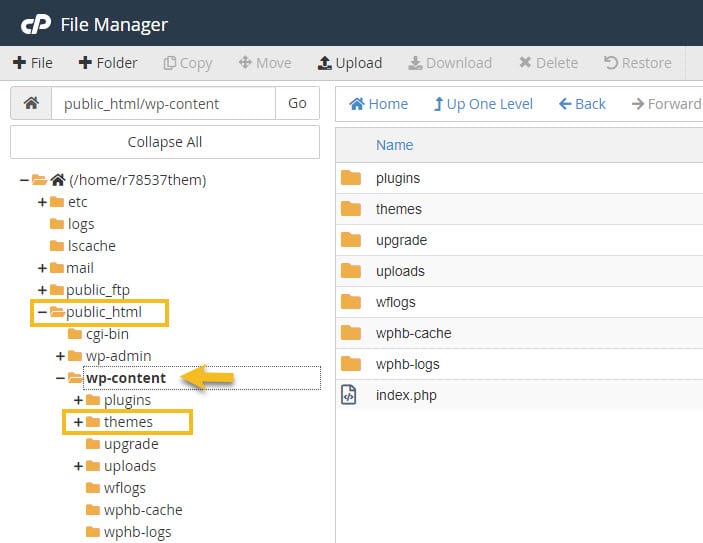Screen dimensions: 703x543
Task: Select the wphb-cache folder in the tree
Action: (x=143, y=510)
